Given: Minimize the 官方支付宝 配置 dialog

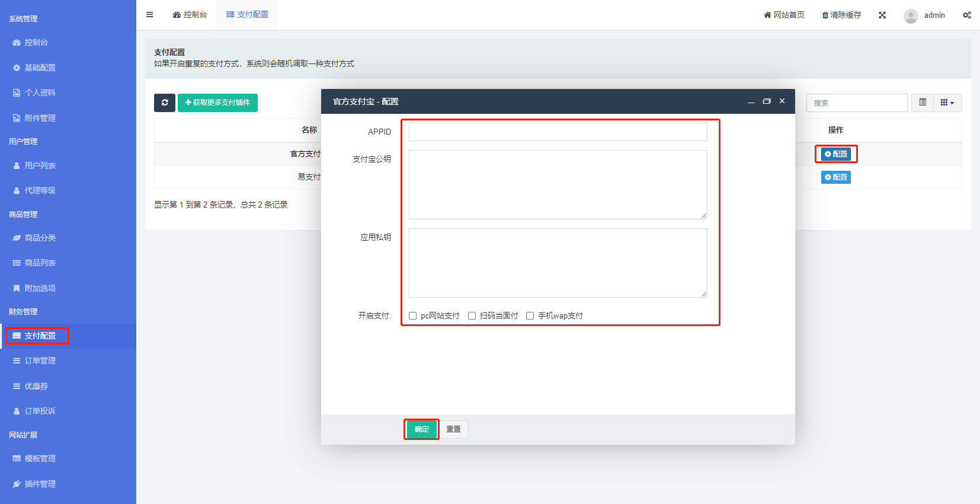Looking at the screenshot, I should tap(751, 101).
